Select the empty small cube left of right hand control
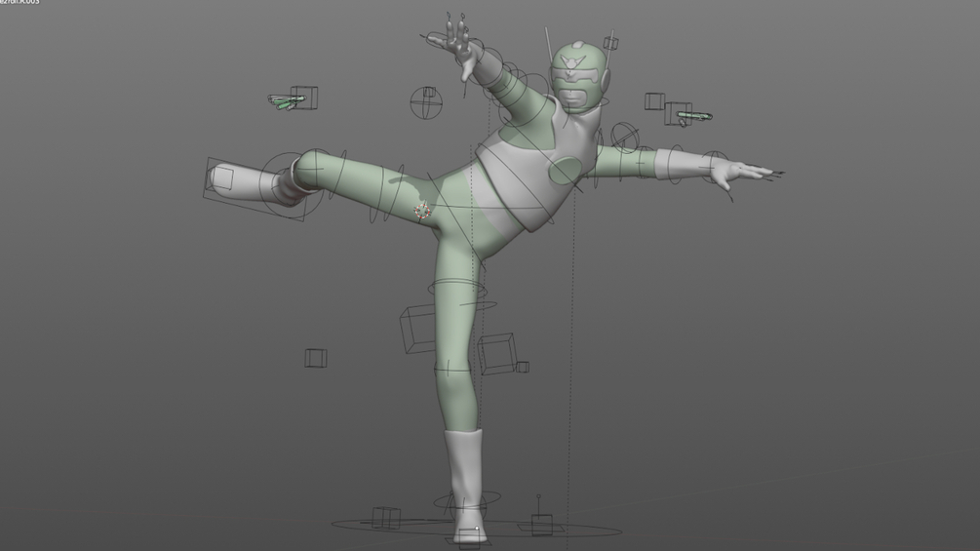Screen dimensions: 980x551 (654, 101)
